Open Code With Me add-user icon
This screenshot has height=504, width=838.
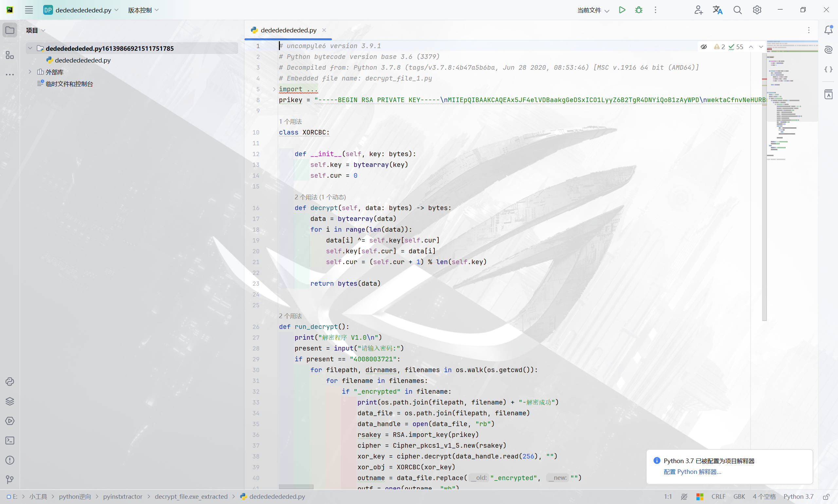(698, 10)
